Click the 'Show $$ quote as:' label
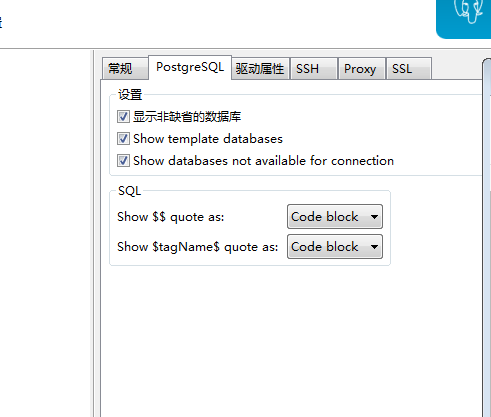Screen dimensions: 491x417 point(171,217)
